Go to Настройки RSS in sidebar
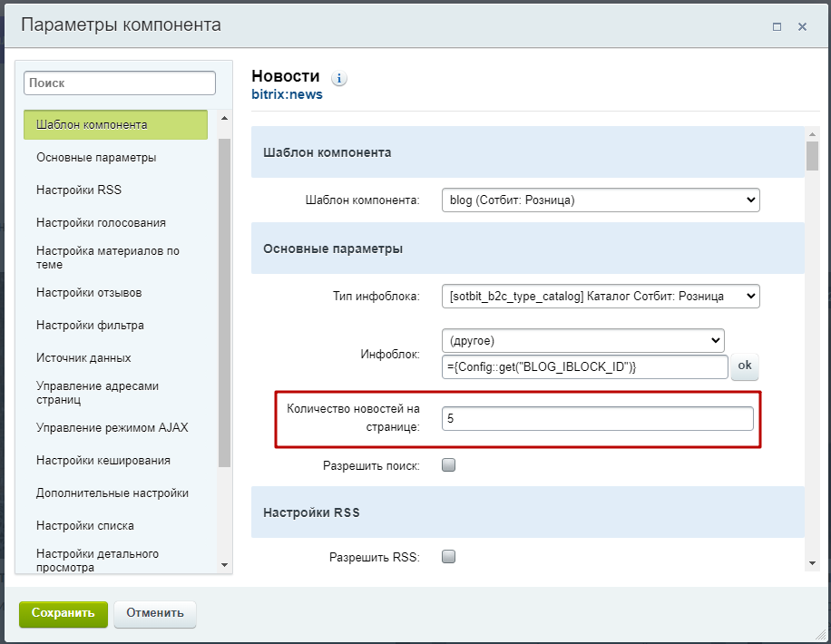This screenshot has height=644, width=831. point(79,190)
